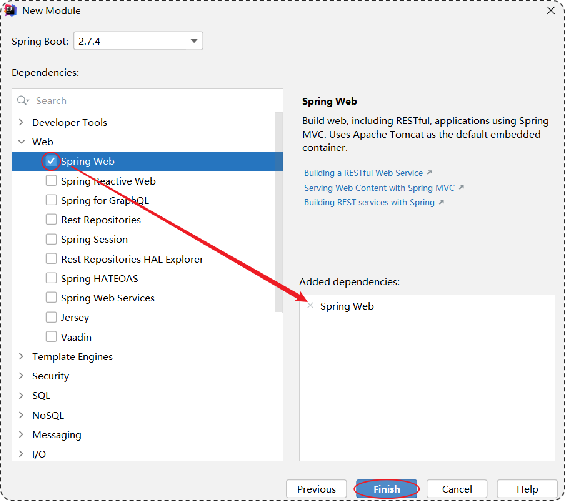Select the Security tree category
This screenshot has width=566, height=502.
[51, 376]
